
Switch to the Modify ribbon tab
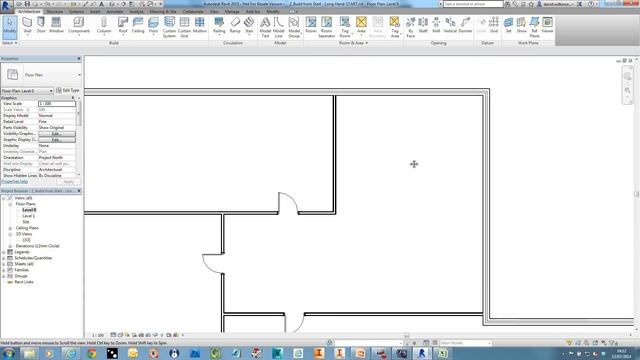coord(273,11)
